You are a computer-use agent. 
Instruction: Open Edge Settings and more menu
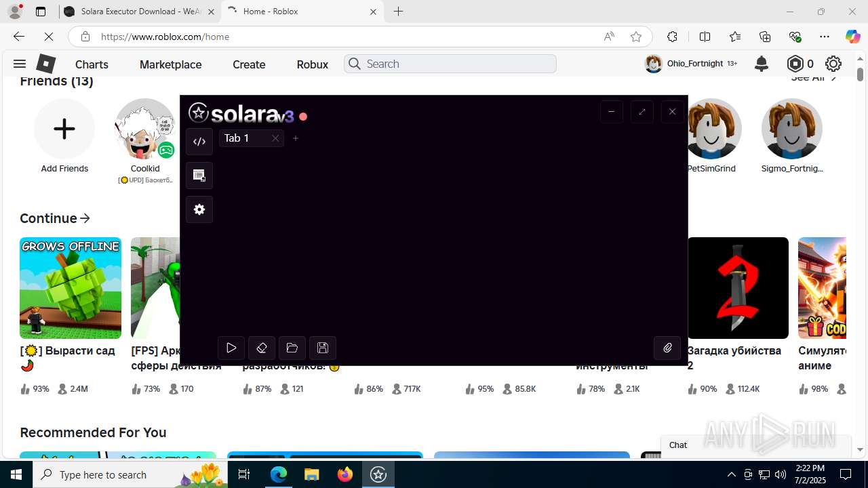point(825,37)
